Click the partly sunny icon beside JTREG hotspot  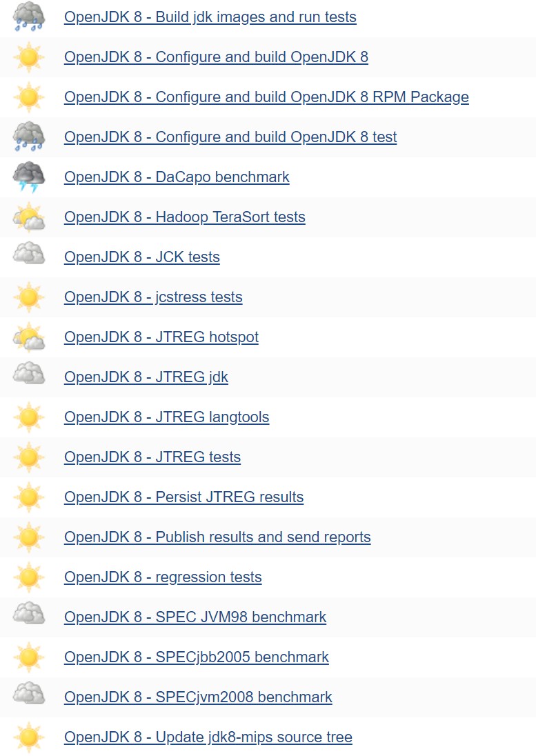pos(29,337)
